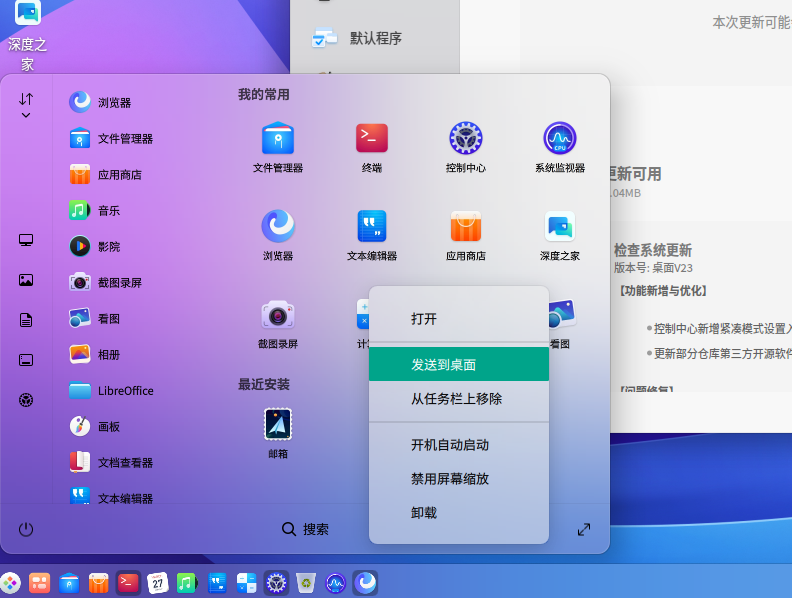Screen dimensions: 792x598
Task: Launch 系统监视器 from 我的常用 grid
Action: 560,147
